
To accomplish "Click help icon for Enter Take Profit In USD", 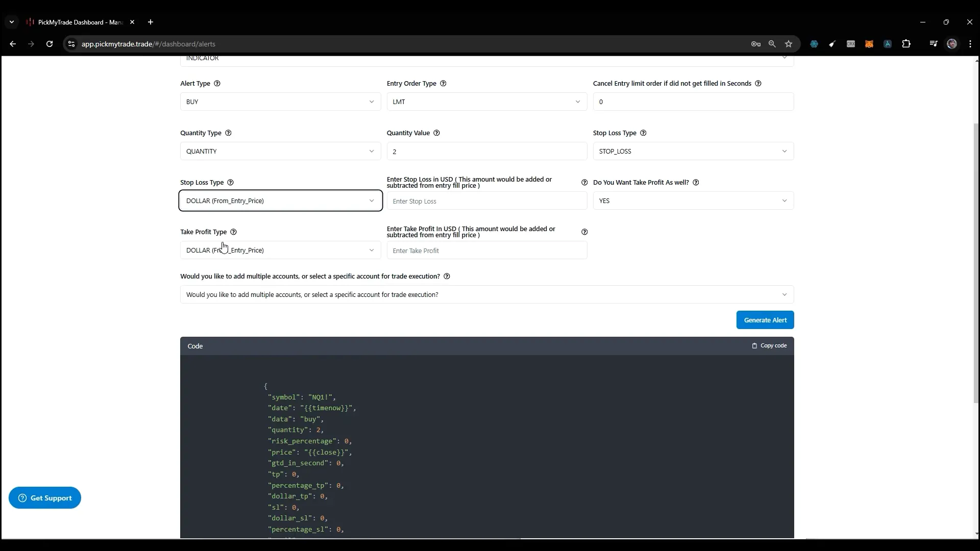I will (x=584, y=232).
